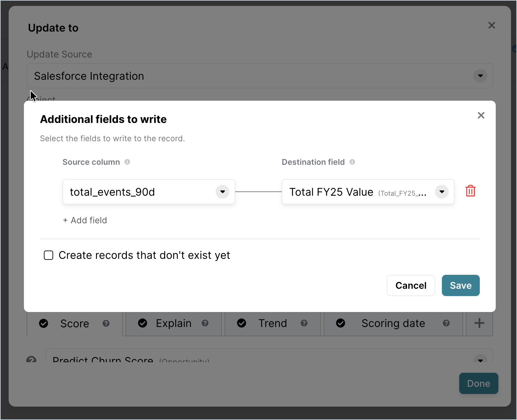Toggle the Trend checkmark
The height and width of the screenshot is (420, 517).
pyautogui.click(x=242, y=323)
